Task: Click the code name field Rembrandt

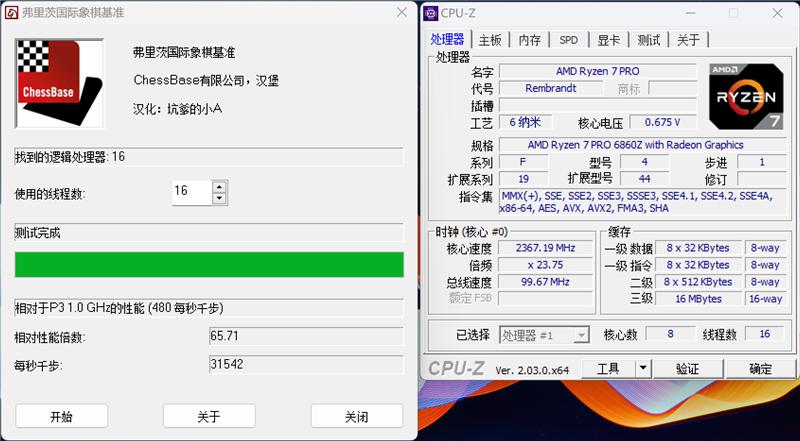Action: (x=551, y=88)
